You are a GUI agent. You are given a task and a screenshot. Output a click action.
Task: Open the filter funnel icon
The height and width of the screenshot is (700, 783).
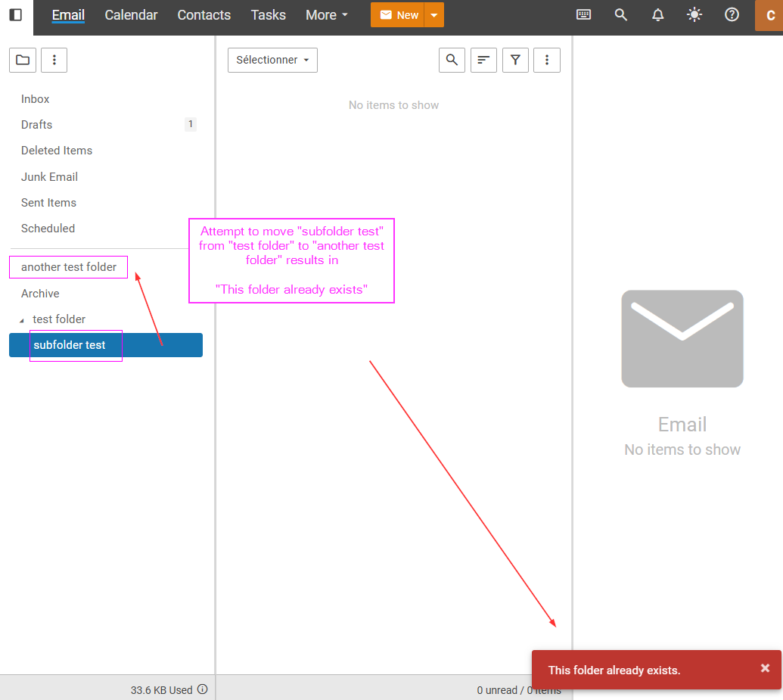pyautogui.click(x=515, y=61)
